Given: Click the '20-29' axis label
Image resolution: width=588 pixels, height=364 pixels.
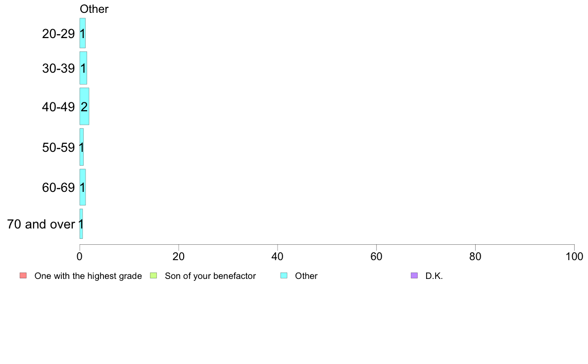Looking at the screenshot, I should pyautogui.click(x=58, y=34).
